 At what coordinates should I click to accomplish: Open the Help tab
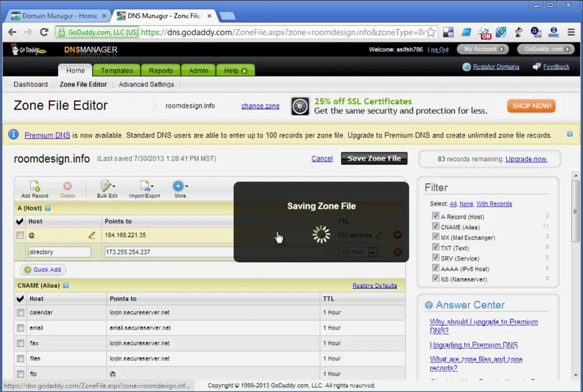(235, 70)
